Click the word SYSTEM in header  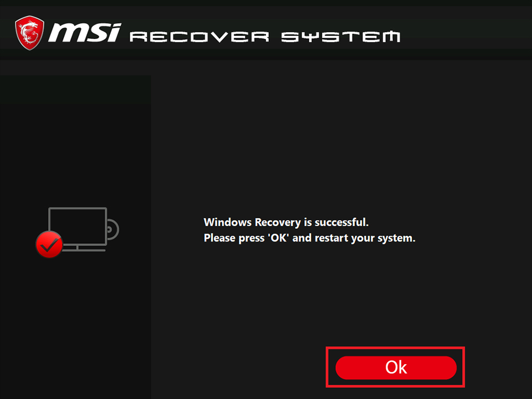(341, 37)
